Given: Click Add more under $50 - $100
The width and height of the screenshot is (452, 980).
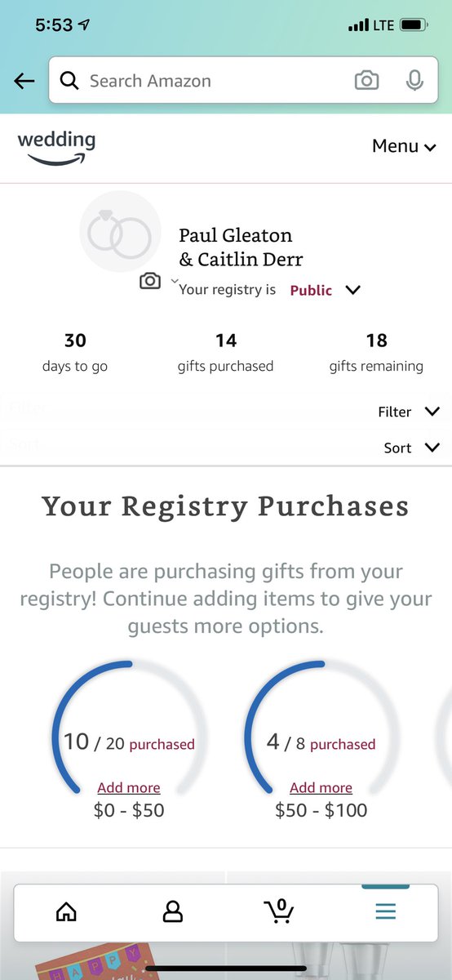Looking at the screenshot, I should [x=321, y=787].
